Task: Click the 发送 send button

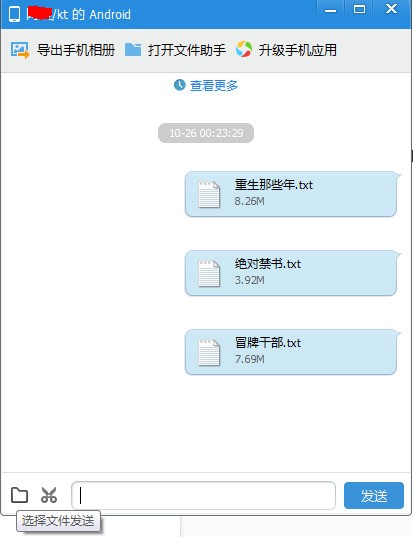Action: (x=374, y=495)
